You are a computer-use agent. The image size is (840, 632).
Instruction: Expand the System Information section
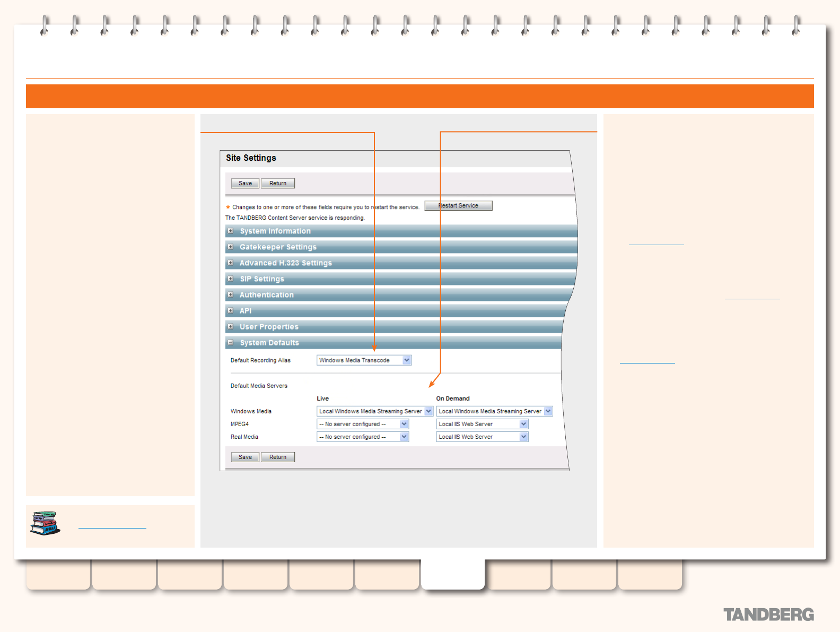230,231
